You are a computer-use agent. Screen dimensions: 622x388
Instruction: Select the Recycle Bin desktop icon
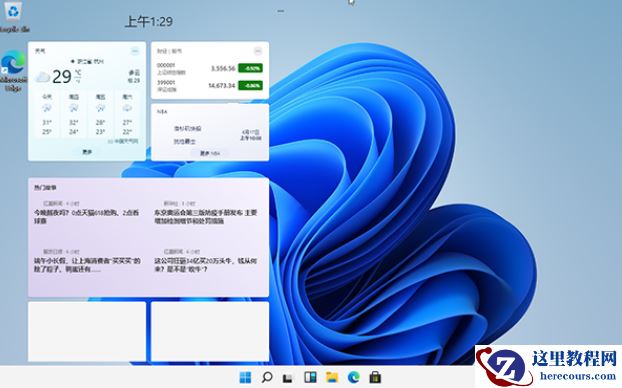[14, 17]
